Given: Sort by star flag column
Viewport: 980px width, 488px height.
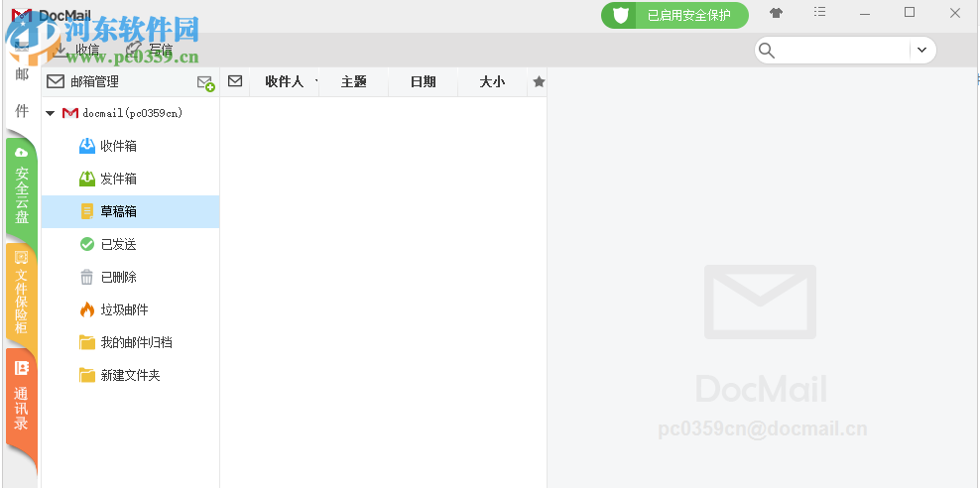Looking at the screenshot, I should pyautogui.click(x=539, y=82).
